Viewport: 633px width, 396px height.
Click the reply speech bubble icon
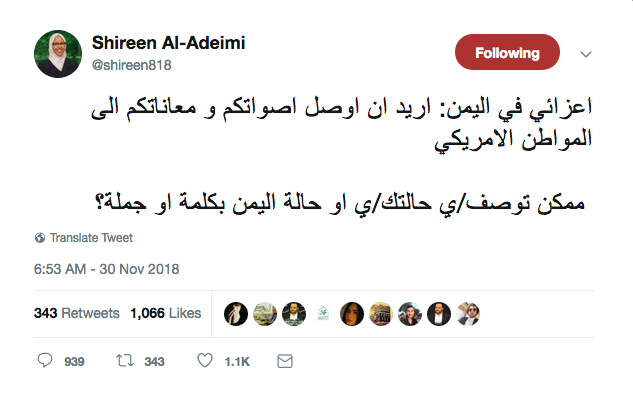45,360
